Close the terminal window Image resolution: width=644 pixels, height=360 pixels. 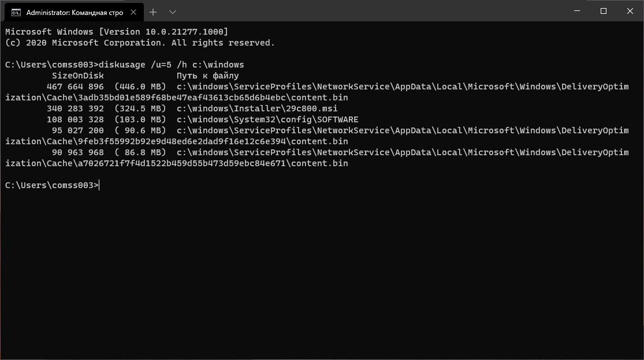click(x=629, y=11)
